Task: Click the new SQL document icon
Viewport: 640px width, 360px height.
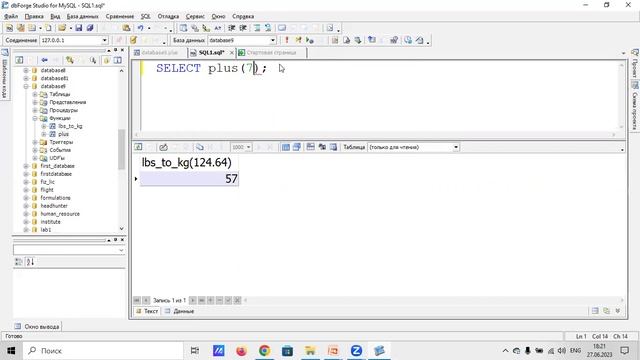Action: pyautogui.click(x=9, y=28)
